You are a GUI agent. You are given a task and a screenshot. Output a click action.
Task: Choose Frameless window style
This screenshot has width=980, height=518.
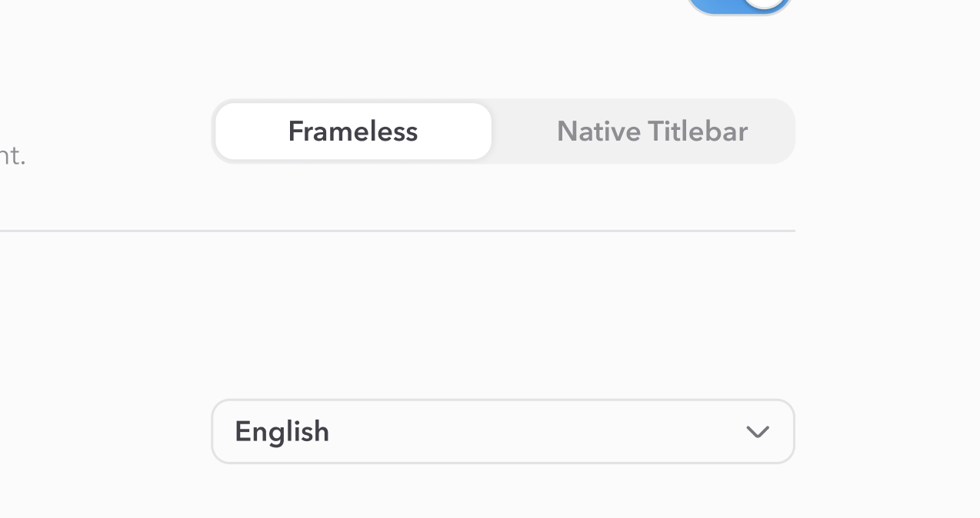coord(352,131)
